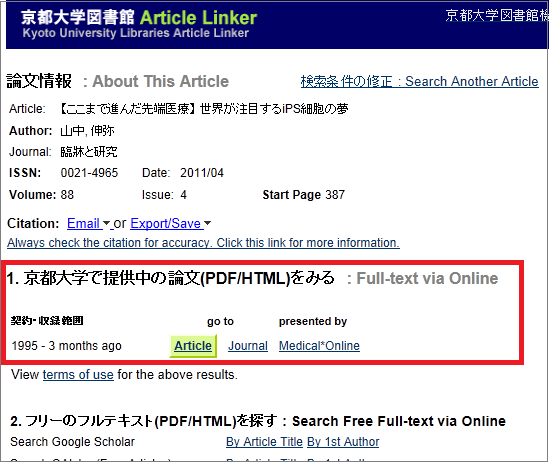Click the About This Article heading
Screen dimensions: 549x462
click(x=160, y=81)
